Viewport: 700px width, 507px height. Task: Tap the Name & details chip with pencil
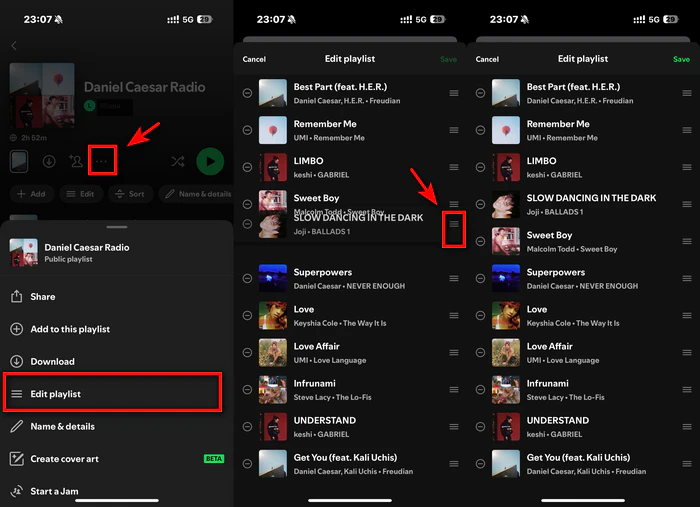pyautogui.click(x=198, y=194)
